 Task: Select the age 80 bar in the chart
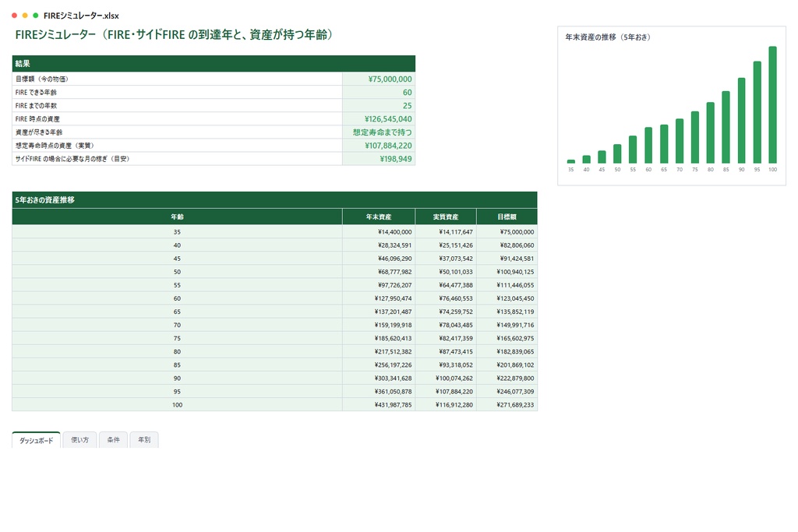point(711,132)
